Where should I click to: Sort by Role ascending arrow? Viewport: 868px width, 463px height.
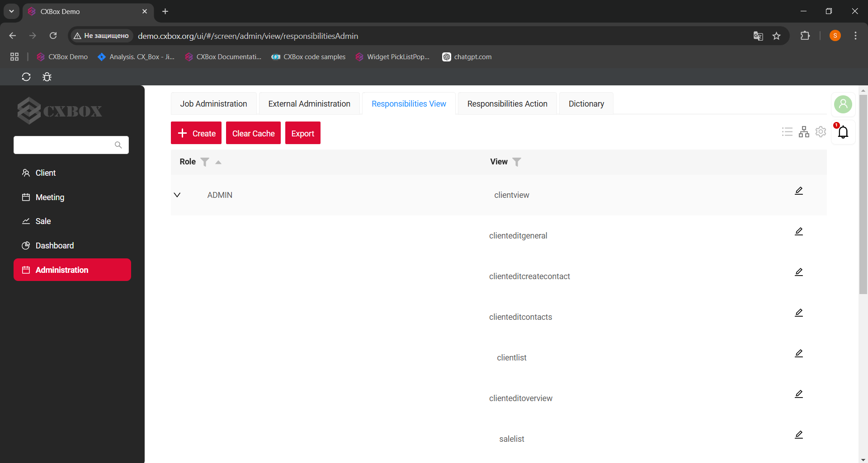[x=218, y=162]
